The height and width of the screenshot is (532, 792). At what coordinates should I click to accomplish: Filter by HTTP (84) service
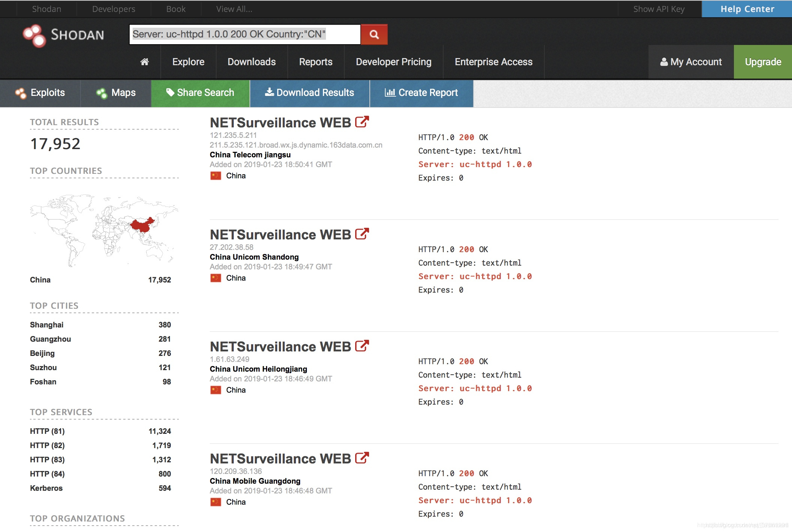47,474
